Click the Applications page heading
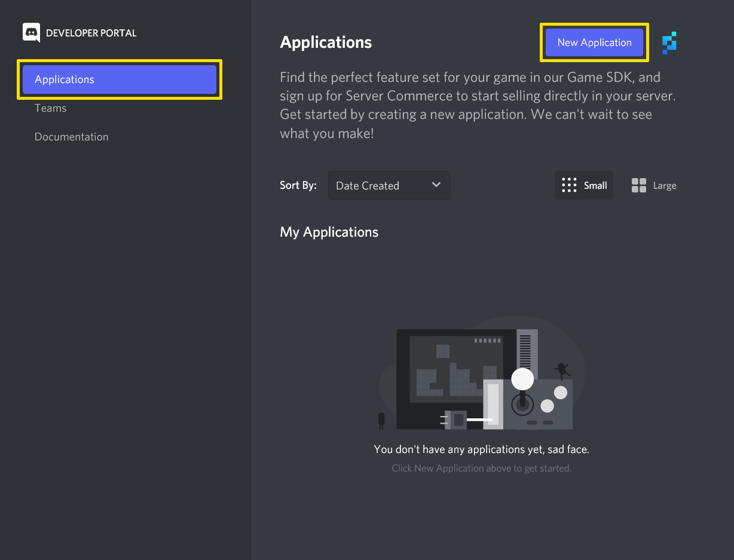The width and height of the screenshot is (734, 560). [x=326, y=42]
